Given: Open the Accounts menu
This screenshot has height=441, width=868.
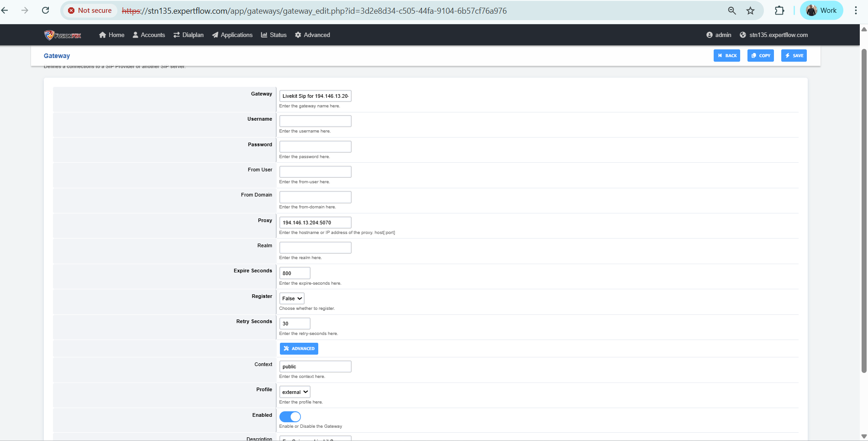Looking at the screenshot, I should click(x=149, y=35).
